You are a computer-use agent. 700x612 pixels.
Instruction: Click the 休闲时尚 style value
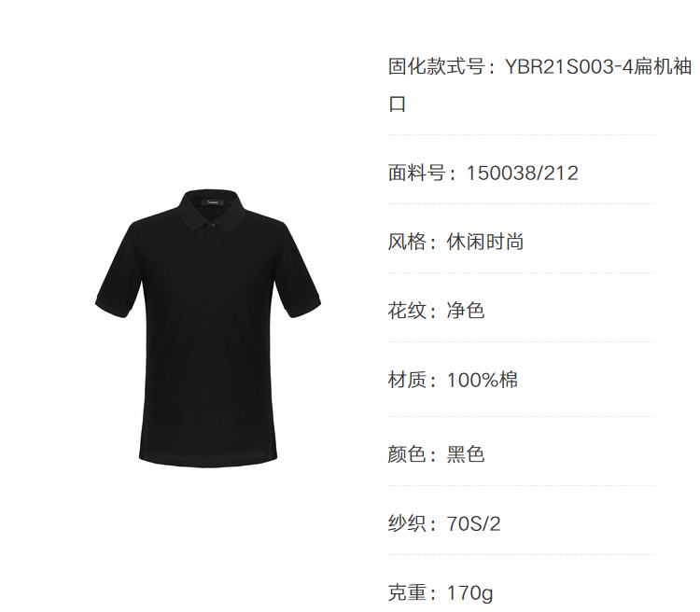tap(485, 242)
